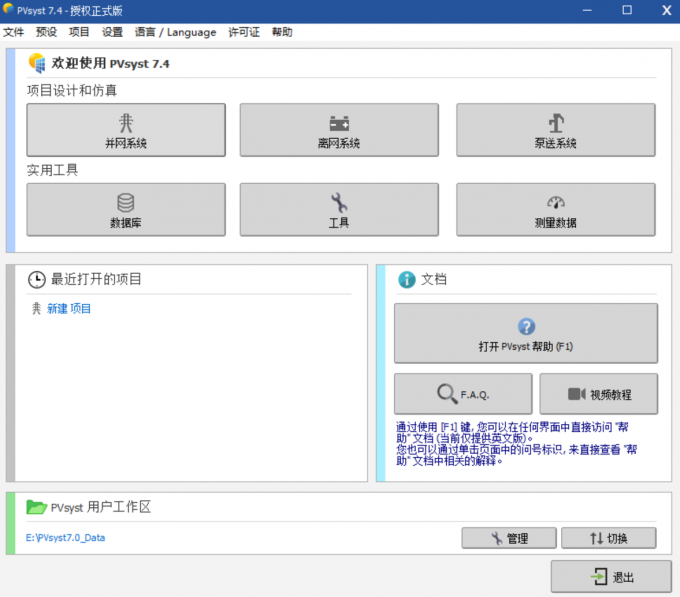Image resolution: width=680 pixels, height=597 pixels.
Task: Open the 帮助 menu
Action: (x=282, y=32)
